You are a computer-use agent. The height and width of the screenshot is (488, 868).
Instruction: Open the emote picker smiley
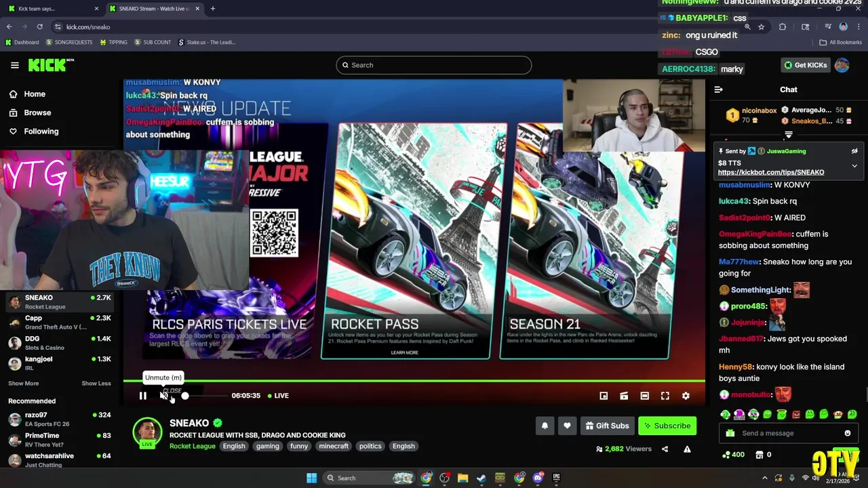pyautogui.click(x=848, y=434)
